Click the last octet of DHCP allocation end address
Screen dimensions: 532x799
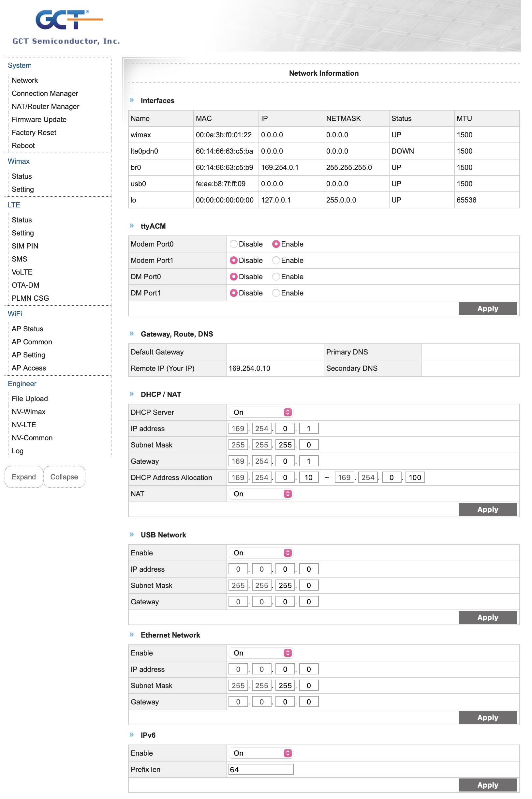click(x=415, y=477)
